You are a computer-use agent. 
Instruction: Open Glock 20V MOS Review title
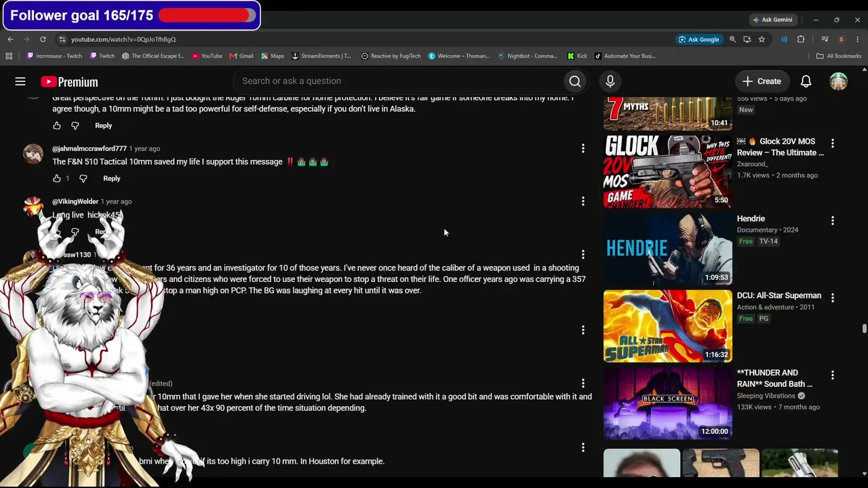coord(781,147)
